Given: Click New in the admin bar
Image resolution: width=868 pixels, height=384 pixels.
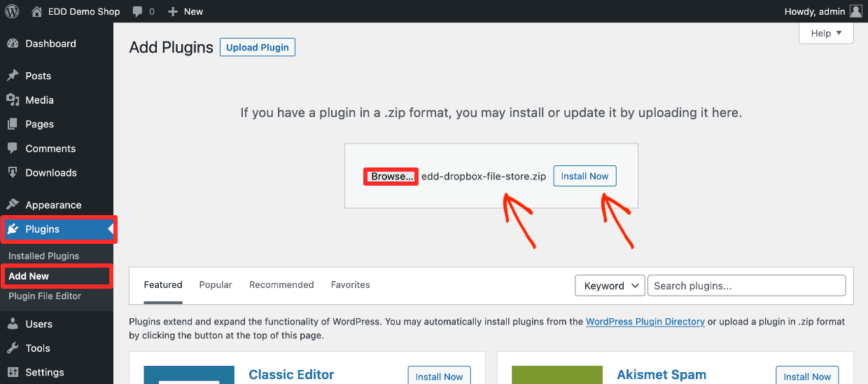Looking at the screenshot, I should (x=193, y=11).
